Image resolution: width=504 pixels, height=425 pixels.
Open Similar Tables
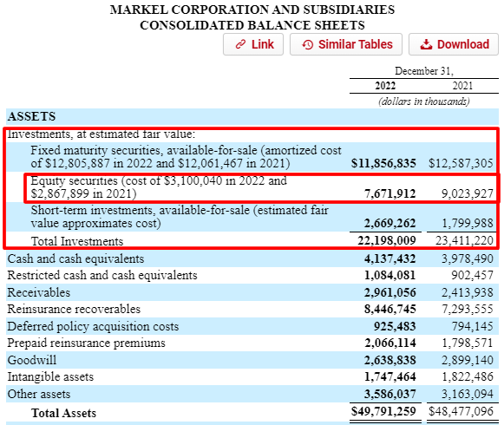(x=346, y=44)
